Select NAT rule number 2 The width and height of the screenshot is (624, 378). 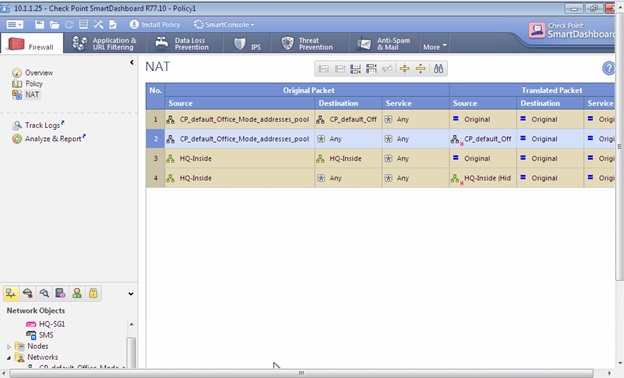click(155, 139)
